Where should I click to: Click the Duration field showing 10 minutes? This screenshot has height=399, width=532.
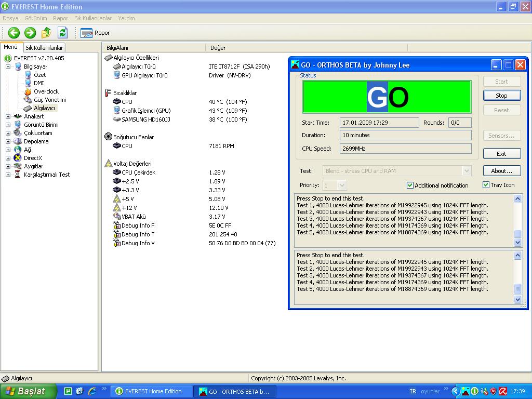click(405, 135)
